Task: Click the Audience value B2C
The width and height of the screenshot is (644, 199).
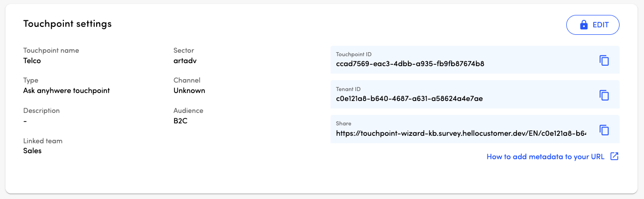Action: click(x=180, y=120)
